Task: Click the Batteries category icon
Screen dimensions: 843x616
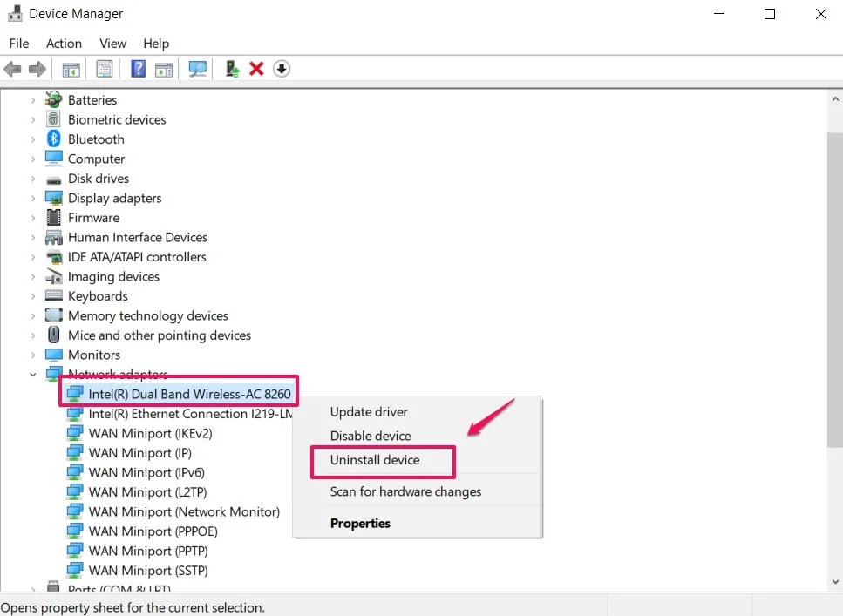Action: [54, 99]
